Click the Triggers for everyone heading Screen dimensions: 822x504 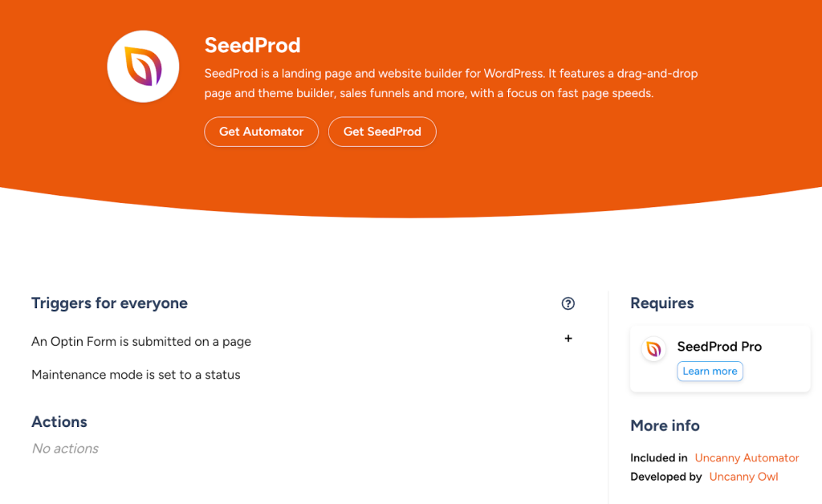109,303
